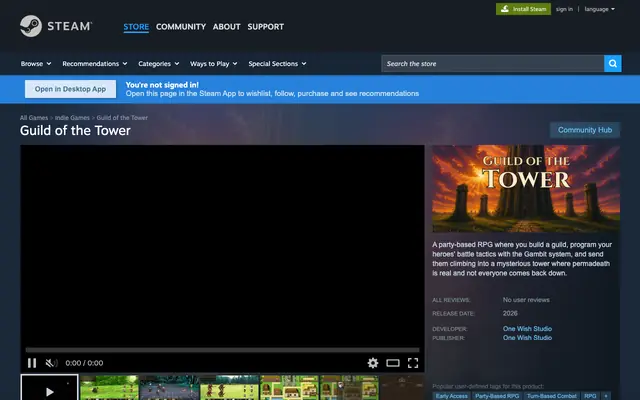Click Open in Desktop App
The image size is (640, 400).
pyautogui.click(x=70, y=89)
